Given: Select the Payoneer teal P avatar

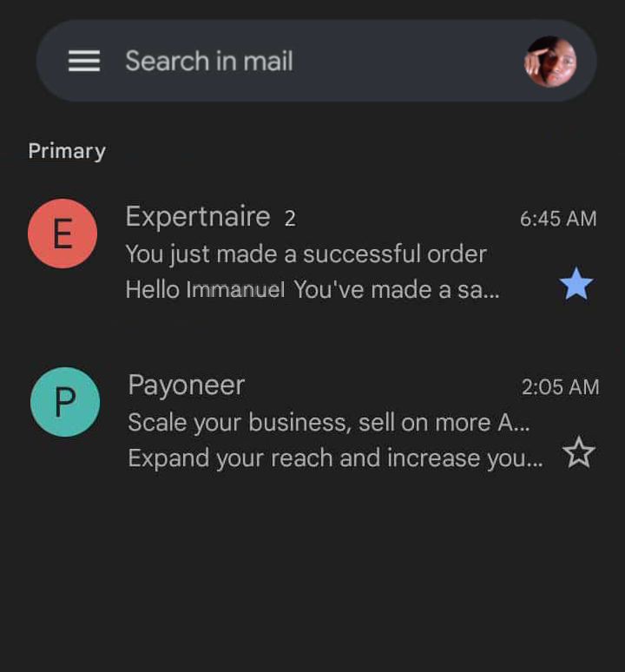Looking at the screenshot, I should [x=65, y=402].
